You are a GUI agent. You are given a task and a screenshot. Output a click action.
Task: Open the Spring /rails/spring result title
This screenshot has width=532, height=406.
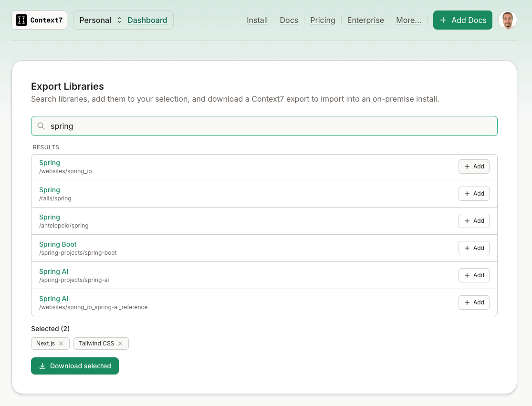tap(50, 190)
